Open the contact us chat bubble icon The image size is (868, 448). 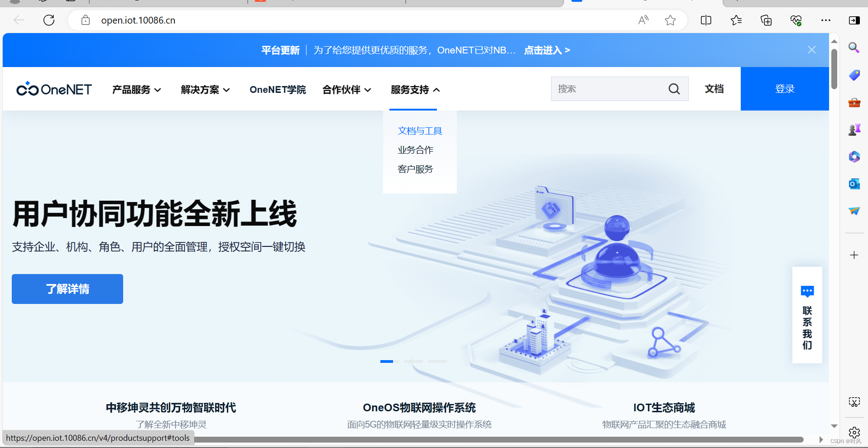coord(807,291)
